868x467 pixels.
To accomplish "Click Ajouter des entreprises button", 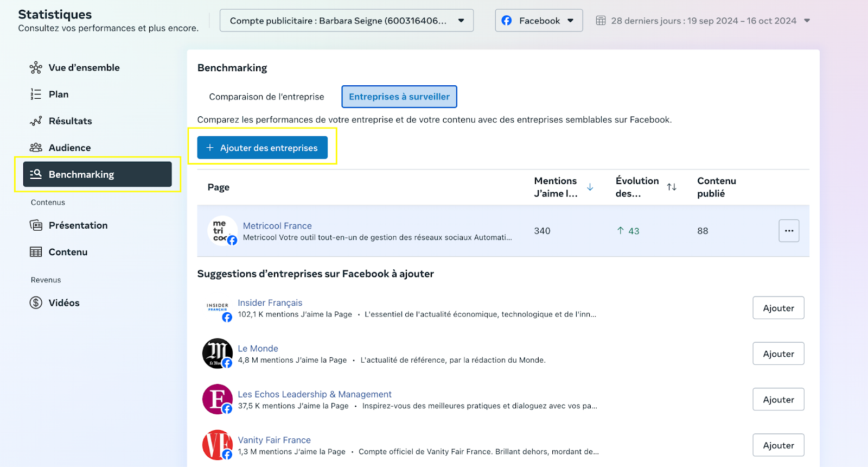I will (x=262, y=148).
